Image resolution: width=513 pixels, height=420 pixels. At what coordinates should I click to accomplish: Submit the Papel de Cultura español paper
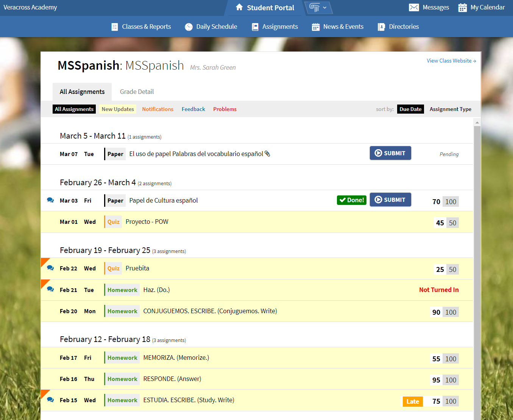tap(390, 200)
